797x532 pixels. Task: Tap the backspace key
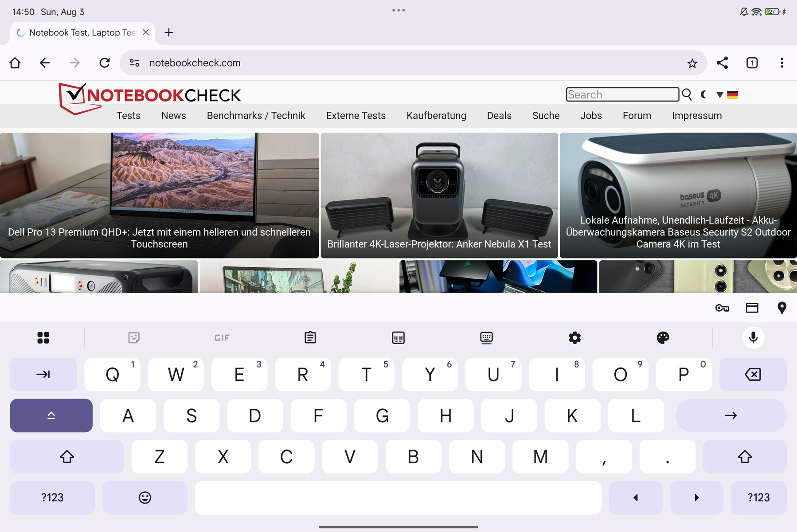coord(753,375)
